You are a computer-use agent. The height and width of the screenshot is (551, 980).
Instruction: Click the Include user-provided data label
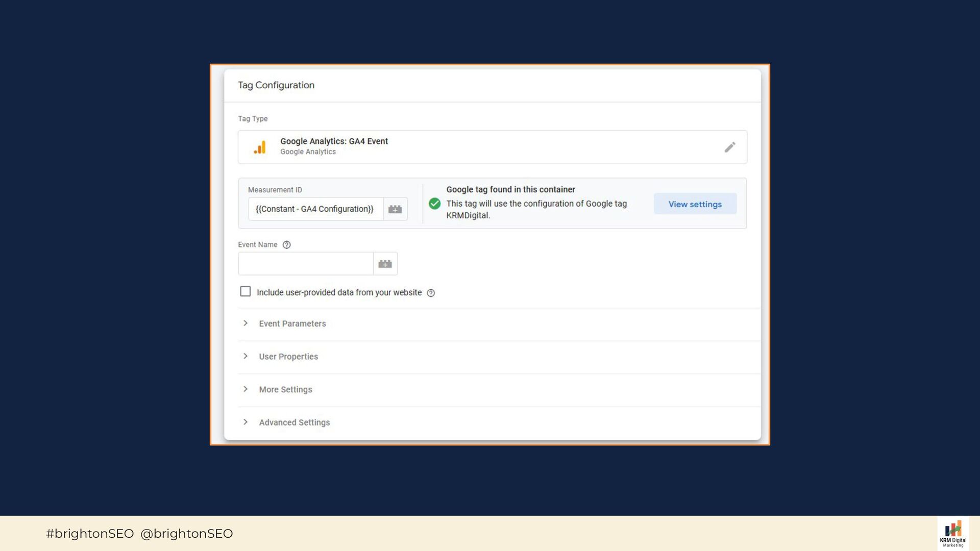pos(339,292)
